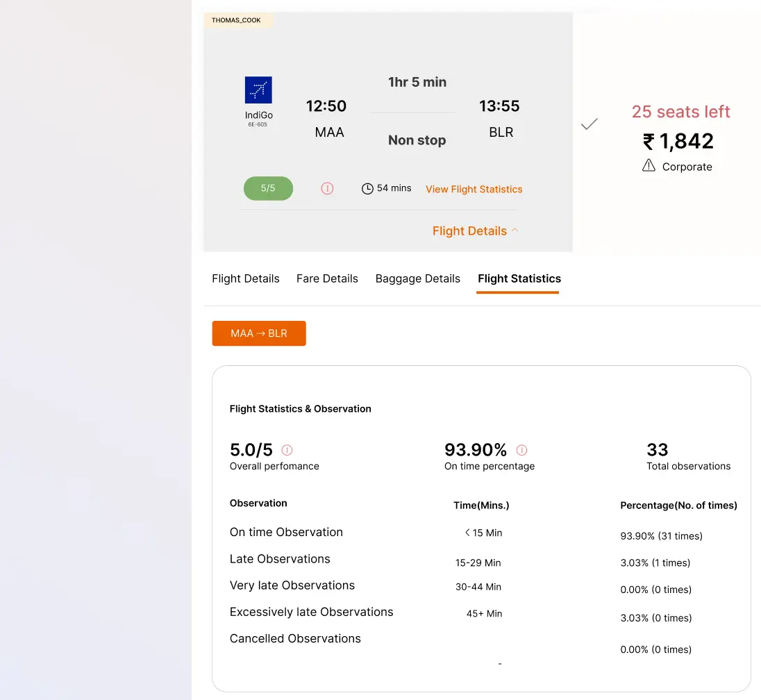Click the red info icon beside 5/5 badge
Image resolution: width=761 pixels, height=700 pixels.
coord(327,188)
